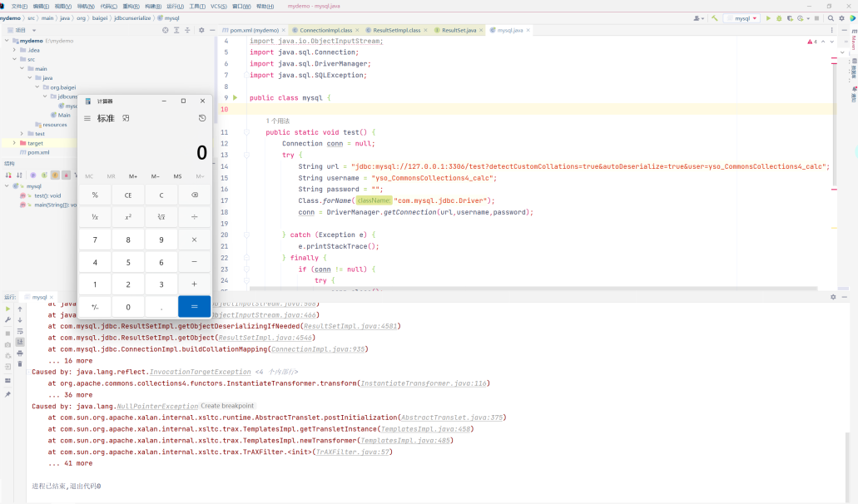Toggle calculator keep-on-top mode
Screen dimensions: 858x504
tap(126, 118)
